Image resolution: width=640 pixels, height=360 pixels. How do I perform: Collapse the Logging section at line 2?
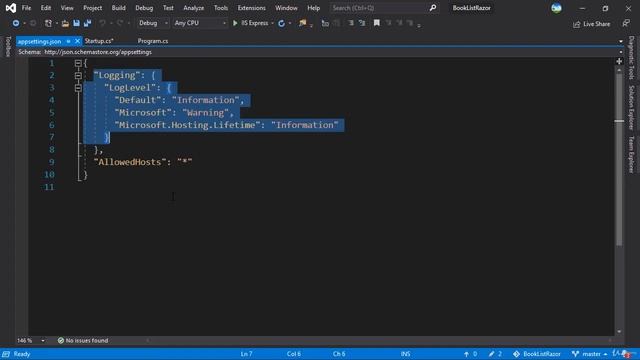point(78,76)
